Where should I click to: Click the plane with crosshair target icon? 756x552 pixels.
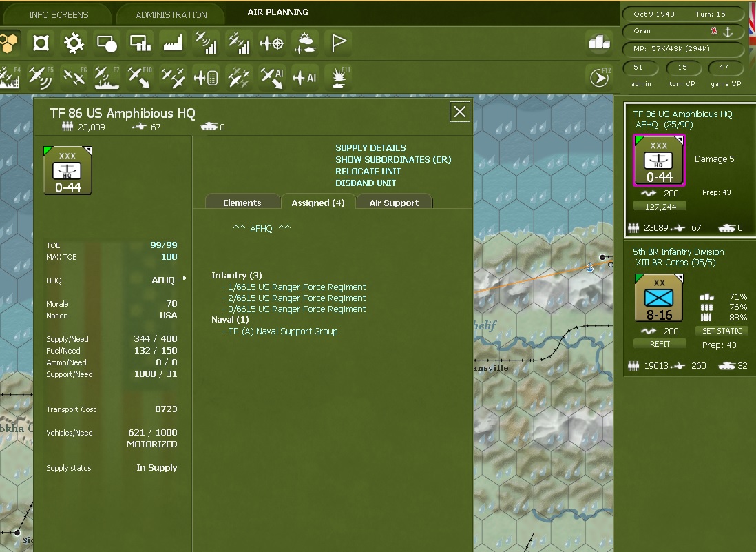(x=271, y=43)
